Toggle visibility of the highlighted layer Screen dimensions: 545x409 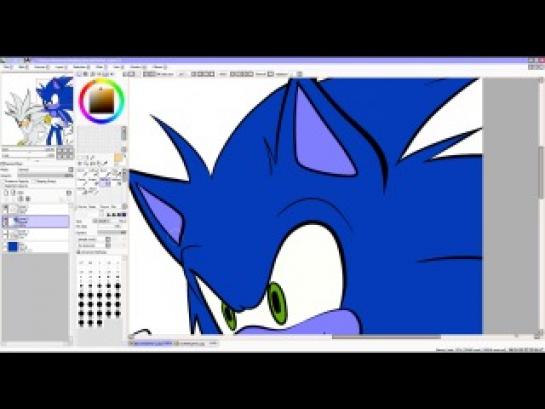(5, 219)
